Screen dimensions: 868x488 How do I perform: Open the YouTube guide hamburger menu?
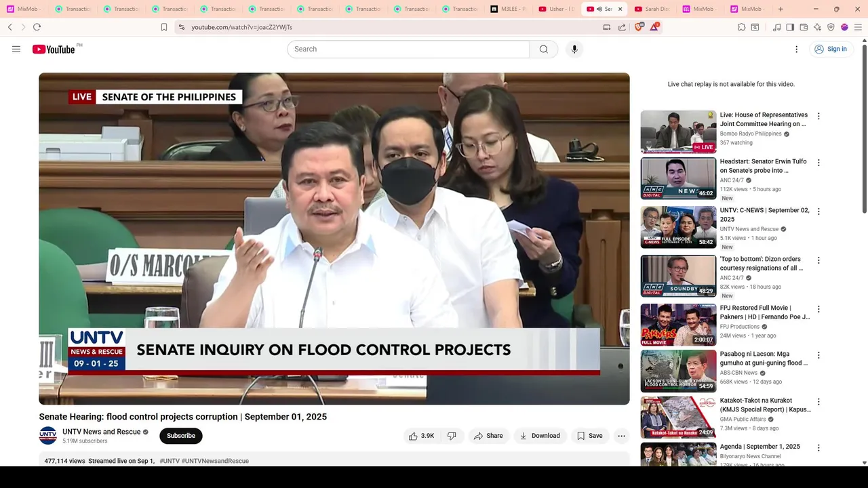16,49
